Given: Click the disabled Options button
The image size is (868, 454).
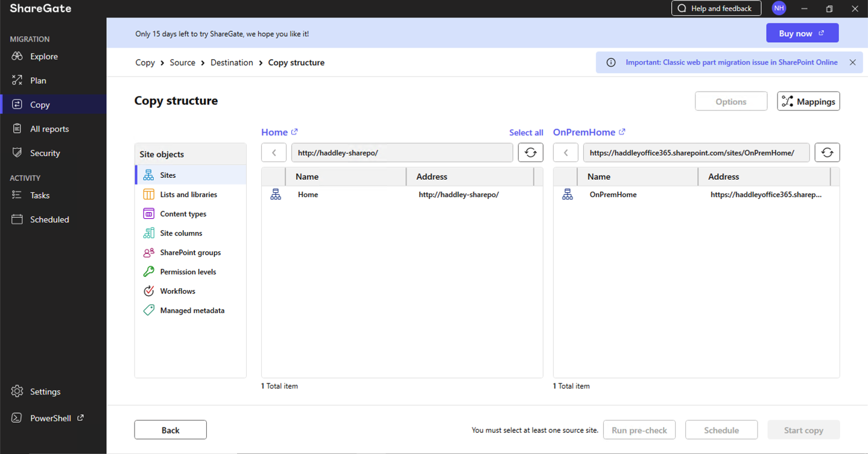Looking at the screenshot, I should [x=731, y=101].
